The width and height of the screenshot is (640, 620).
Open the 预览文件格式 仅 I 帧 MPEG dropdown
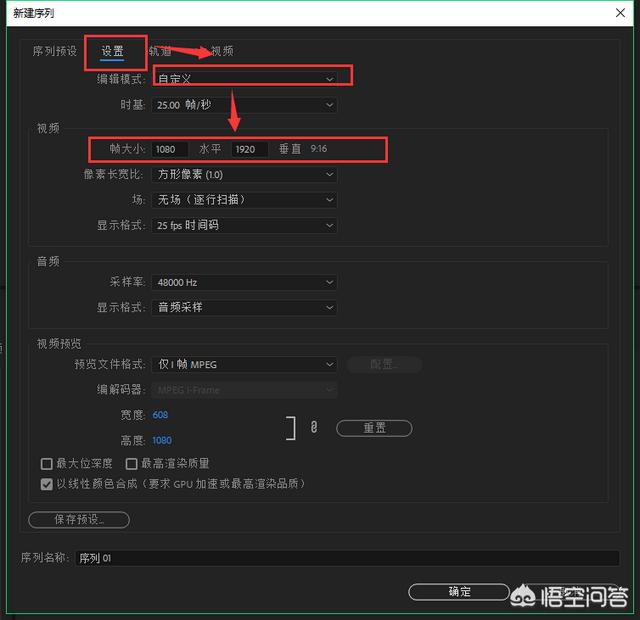244,364
